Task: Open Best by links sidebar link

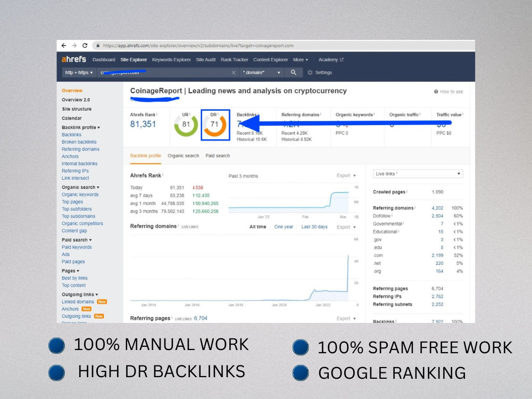Action: coord(74,278)
